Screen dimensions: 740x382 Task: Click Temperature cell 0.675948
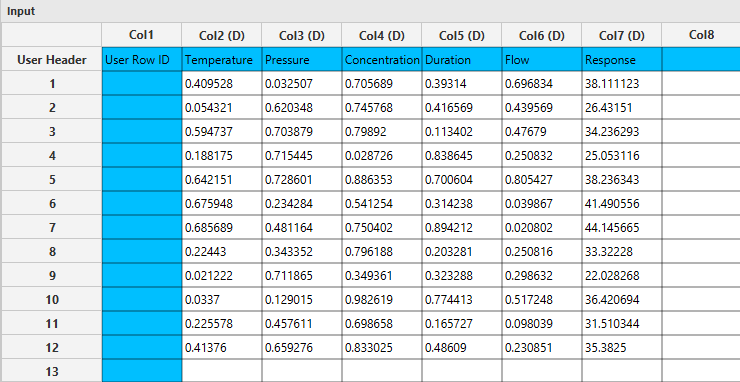tap(222, 204)
